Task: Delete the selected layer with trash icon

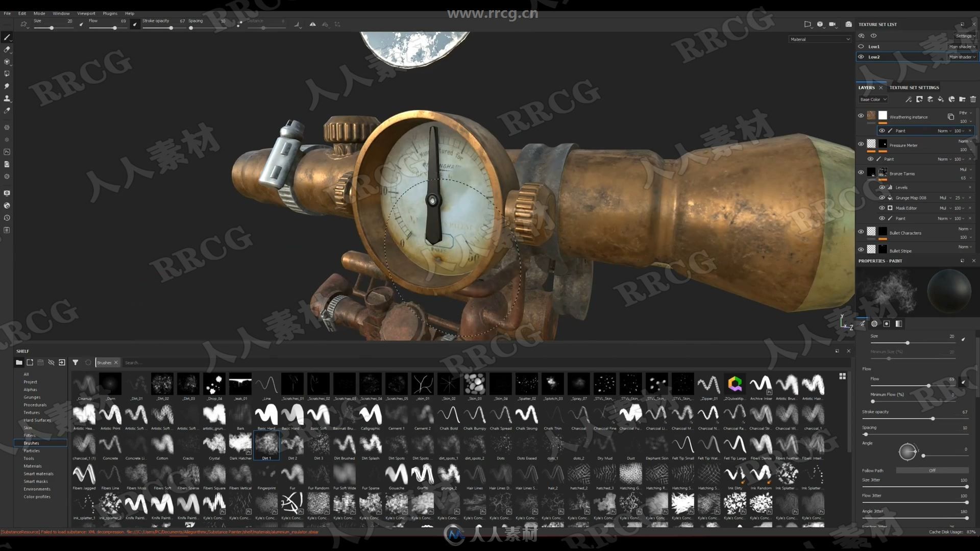Action: click(973, 99)
